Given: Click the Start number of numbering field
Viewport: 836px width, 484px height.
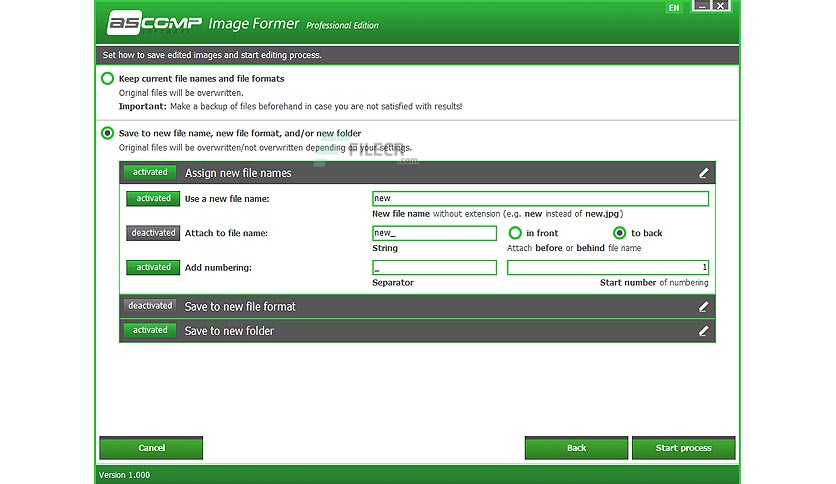Looking at the screenshot, I should 608,268.
